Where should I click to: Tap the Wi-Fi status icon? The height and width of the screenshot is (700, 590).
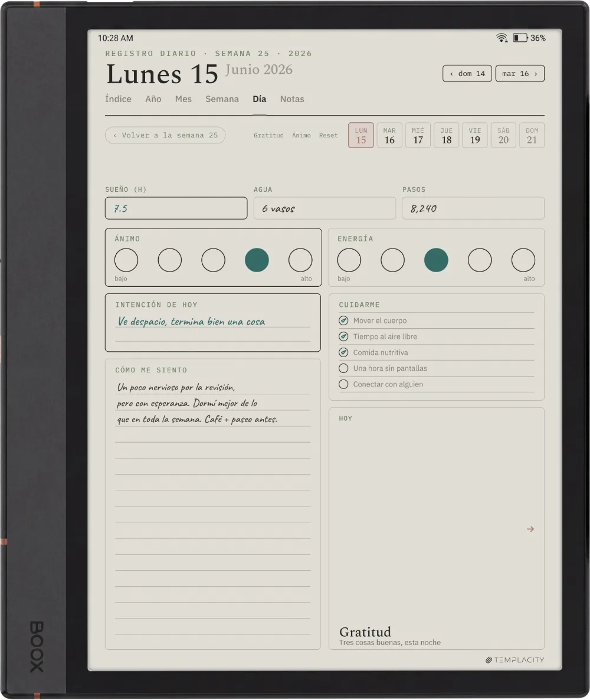pos(501,38)
